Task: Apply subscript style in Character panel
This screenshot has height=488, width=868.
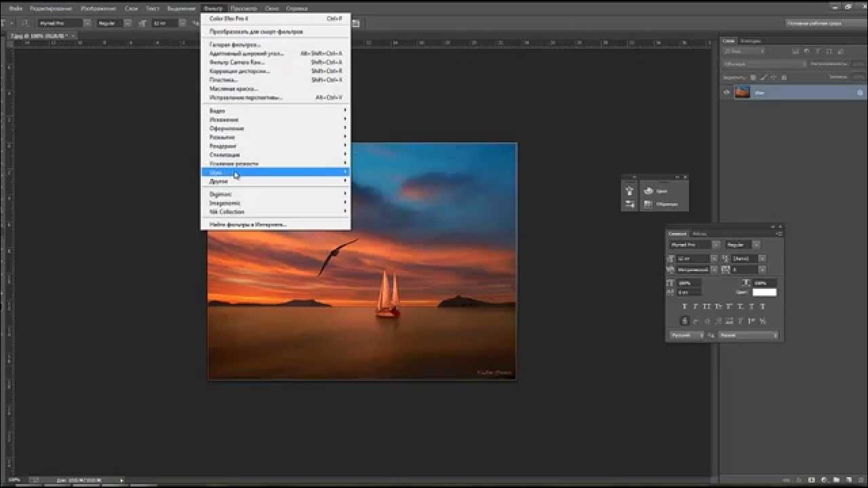Action: pyautogui.click(x=741, y=306)
